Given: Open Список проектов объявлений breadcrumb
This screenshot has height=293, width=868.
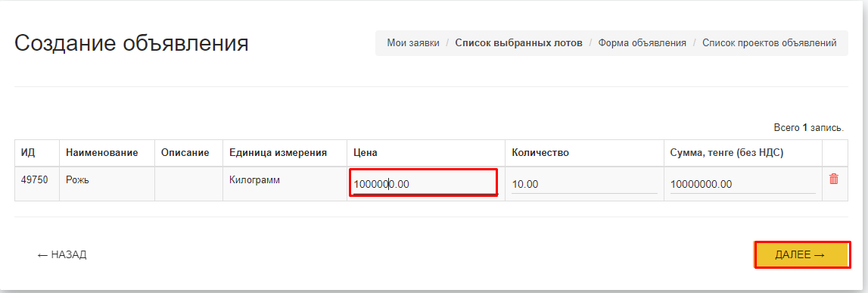Looking at the screenshot, I should [770, 42].
